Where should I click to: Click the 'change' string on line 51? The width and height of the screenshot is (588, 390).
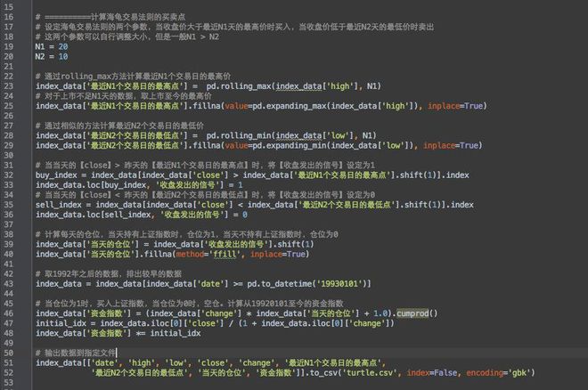point(257,363)
